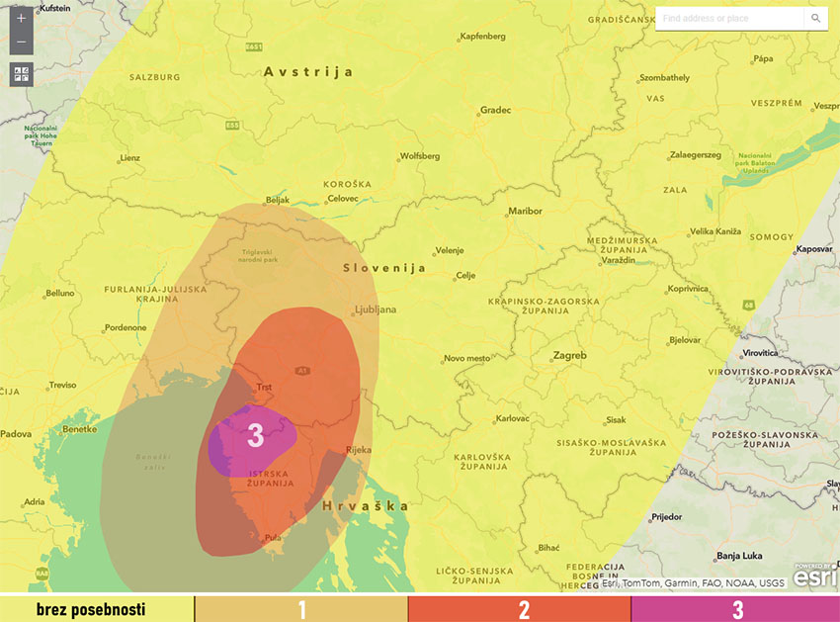
Task: Click the Triglavski narodni park label
Action: point(262,256)
